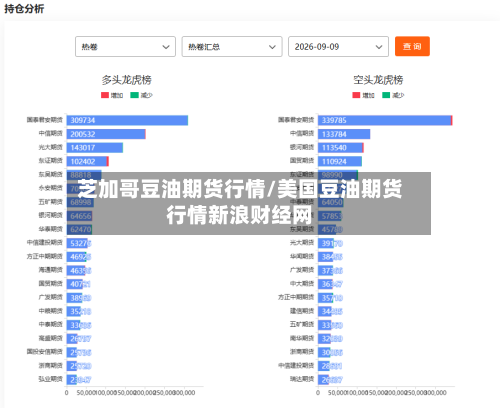Click 中信建投期货 label in 多头龙虎榜

pos(45,242)
